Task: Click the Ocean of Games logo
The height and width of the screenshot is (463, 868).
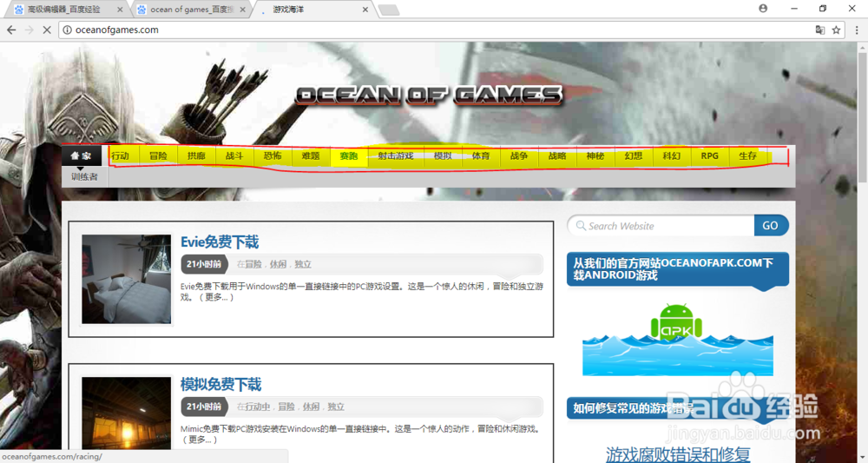Action: coord(429,96)
